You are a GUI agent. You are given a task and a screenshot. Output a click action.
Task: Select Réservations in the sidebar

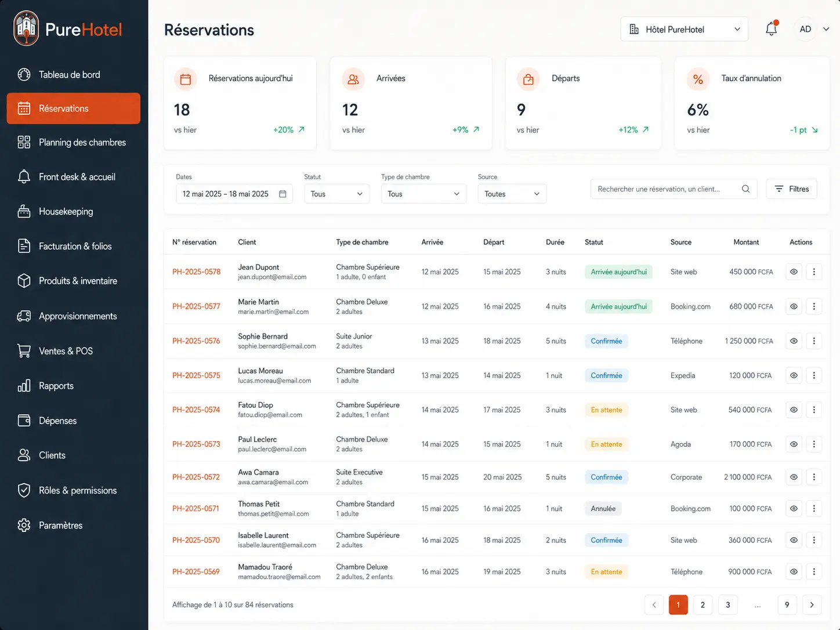click(x=73, y=108)
